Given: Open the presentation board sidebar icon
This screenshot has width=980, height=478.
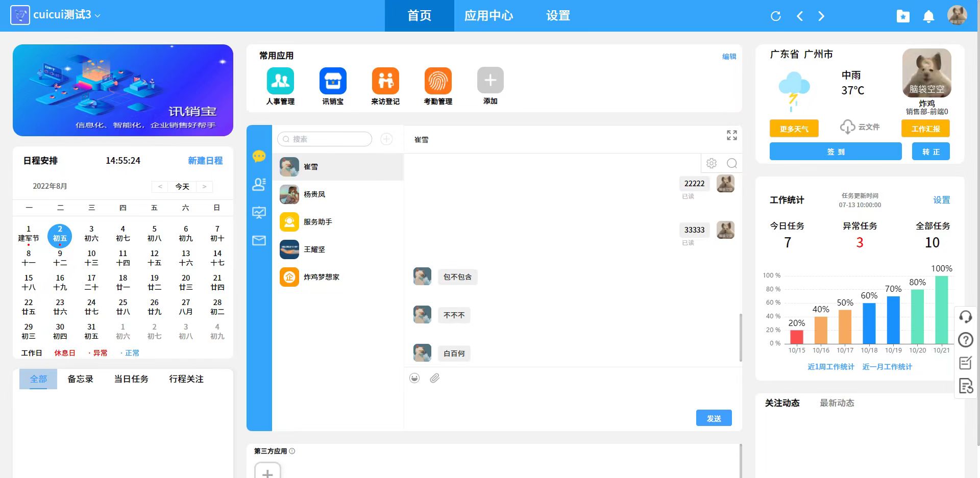Looking at the screenshot, I should (x=259, y=212).
